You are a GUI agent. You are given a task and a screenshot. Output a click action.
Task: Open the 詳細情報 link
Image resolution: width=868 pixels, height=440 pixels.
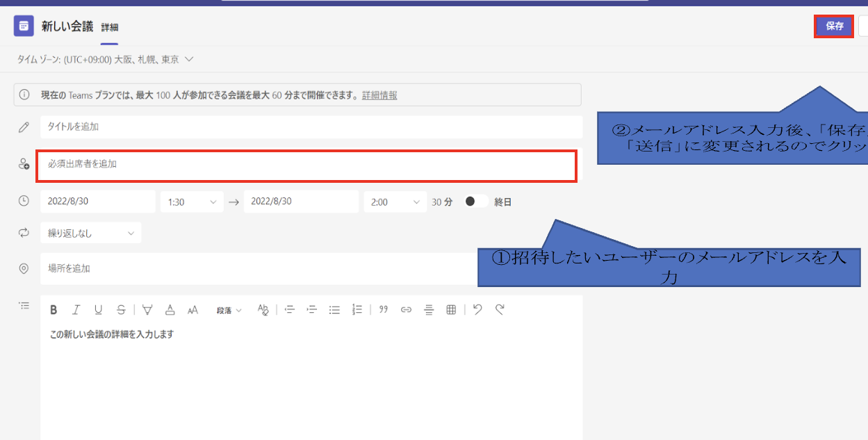point(379,95)
